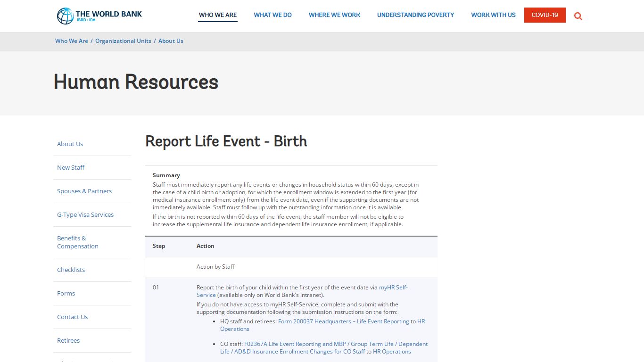
Task: Click HR Operations link for HQ staff
Action: [421, 321]
